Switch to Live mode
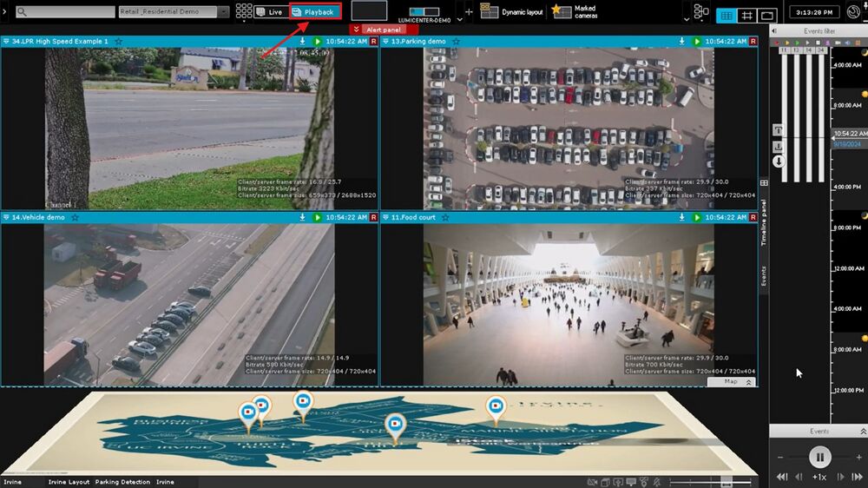The height and width of the screenshot is (488, 868). [x=269, y=12]
